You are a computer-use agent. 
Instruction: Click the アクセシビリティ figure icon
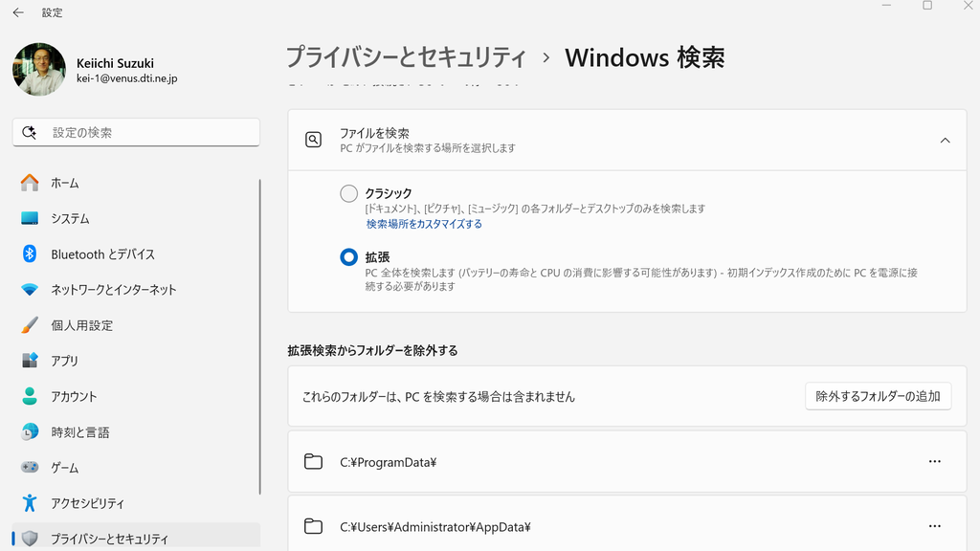[x=30, y=503]
